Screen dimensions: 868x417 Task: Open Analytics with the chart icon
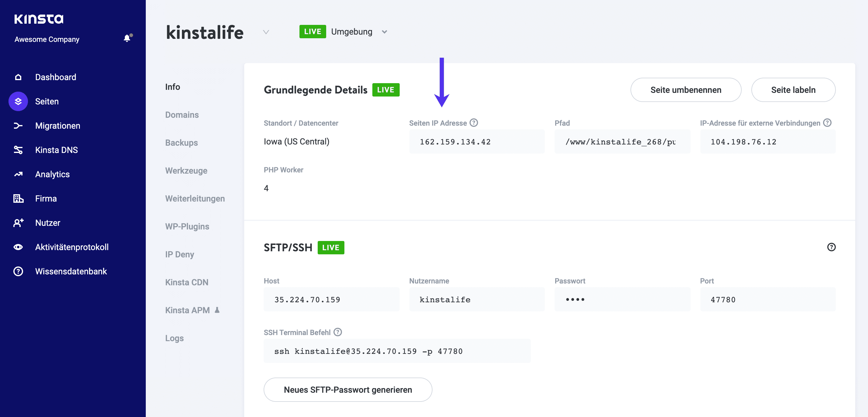click(18, 174)
